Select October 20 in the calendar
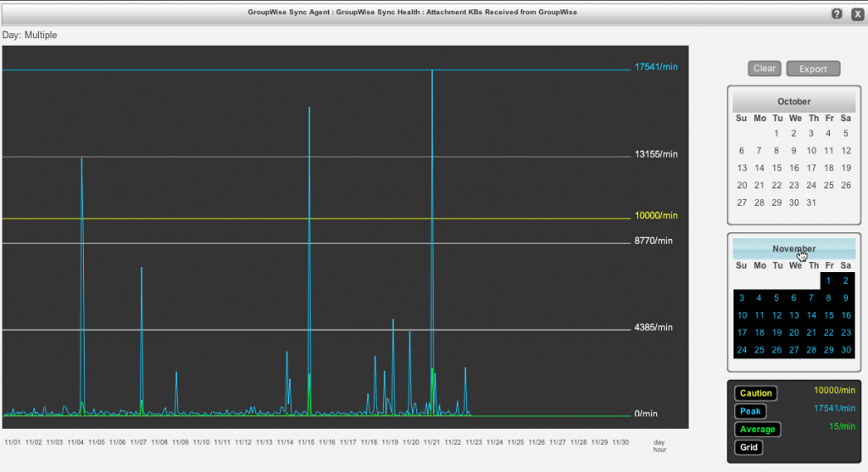 742,186
